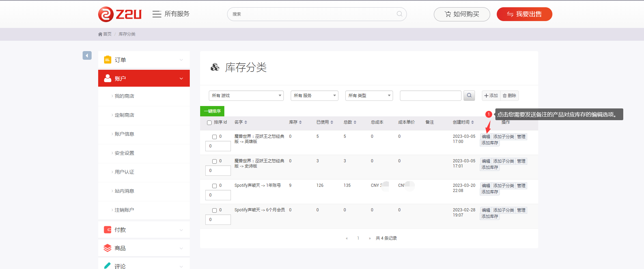The image size is (644, 269).
Task: Open the 所有服务 hamburger menu
Action: tap(157, 14)
